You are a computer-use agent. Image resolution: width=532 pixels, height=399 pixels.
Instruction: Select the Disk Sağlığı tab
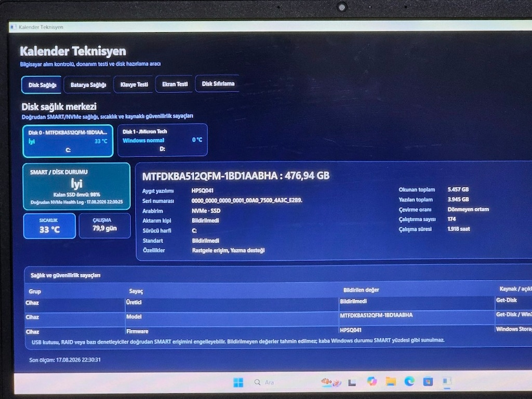[x=42, y=85]
